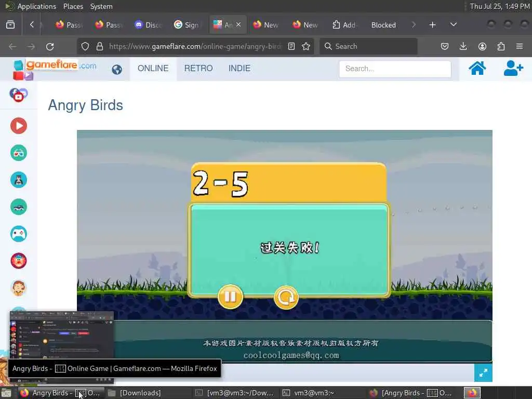Click the site padlock security icon
This screenshot has height=399, width=532.
[x=100, y=46]
